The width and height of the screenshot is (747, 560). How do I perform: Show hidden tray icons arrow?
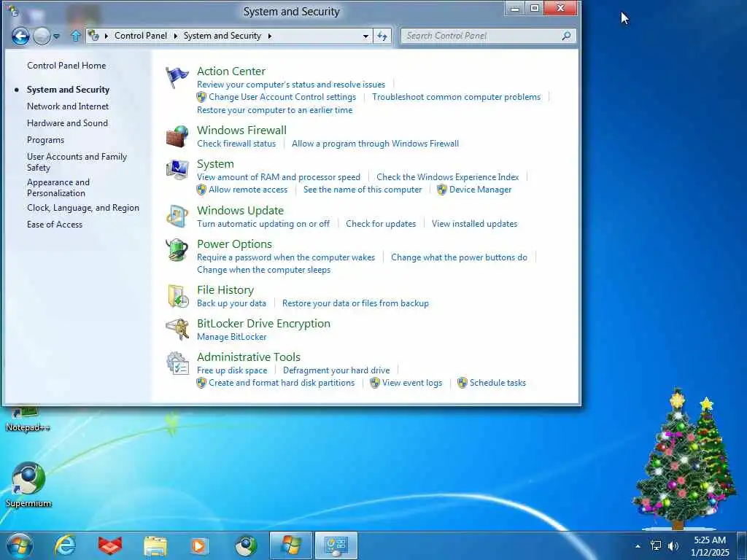tap(638, 546)
